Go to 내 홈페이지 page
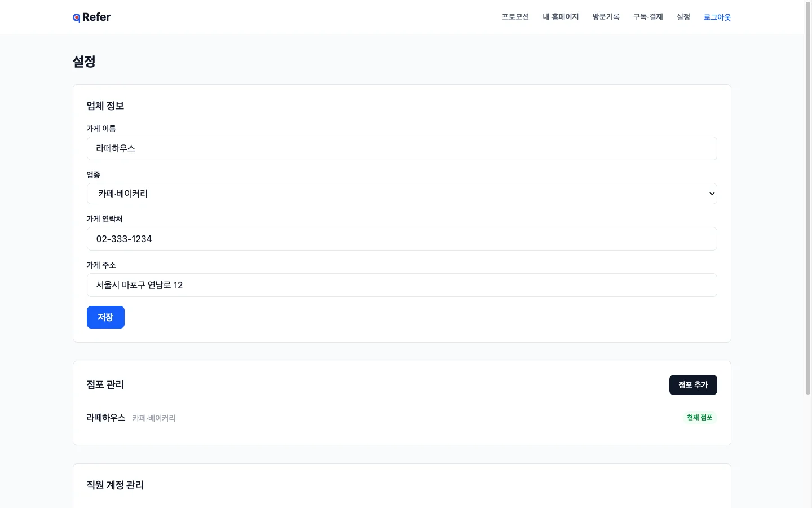 [x=561, y=17]
